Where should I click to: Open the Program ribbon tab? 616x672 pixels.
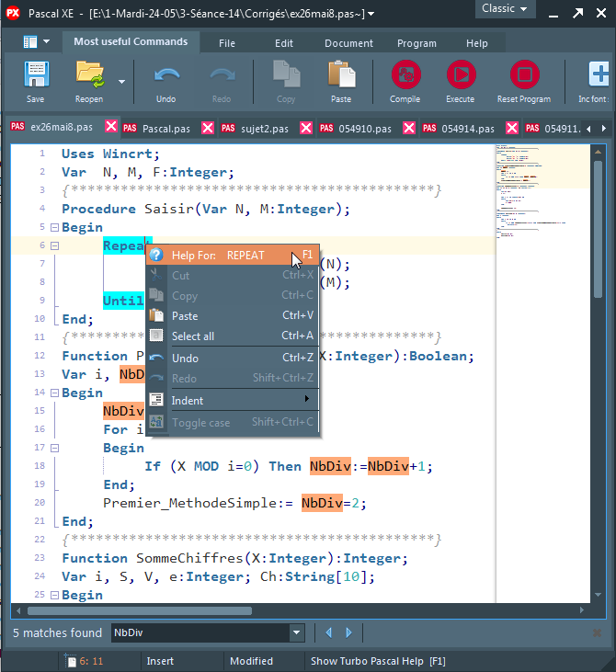click(416, 43)
